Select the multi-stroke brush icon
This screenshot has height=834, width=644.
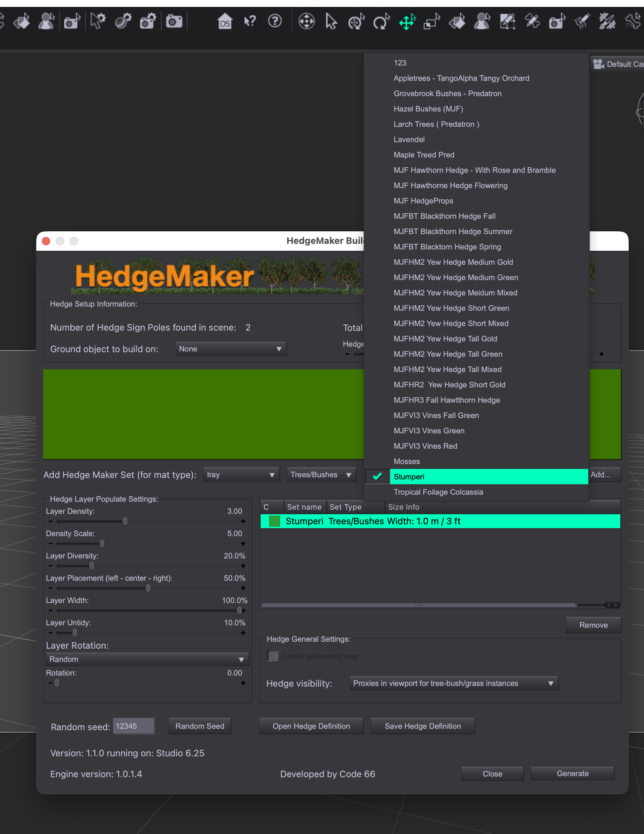click(607, 21)
